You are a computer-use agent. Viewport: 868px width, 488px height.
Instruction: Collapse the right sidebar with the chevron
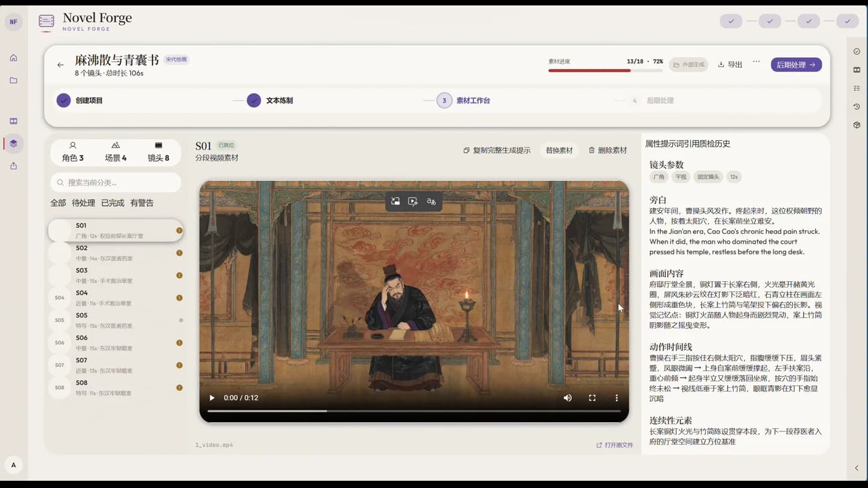click(857, 468)
